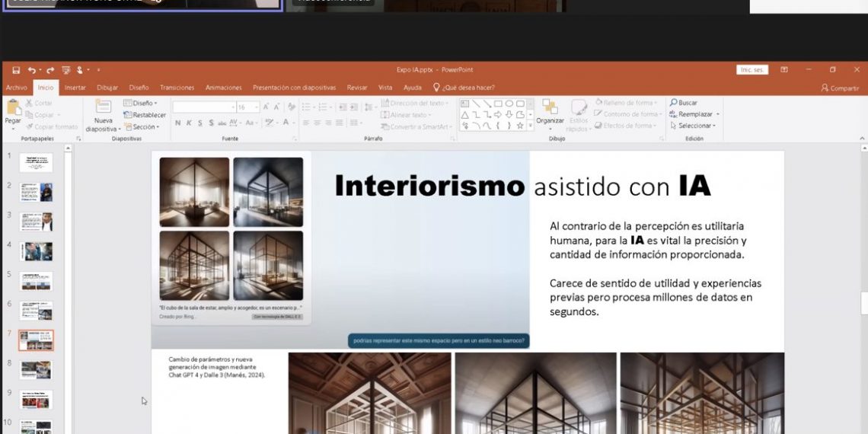Click the Ribbon display options icon
This screenshot has height=434, width=868.
click(784, 70)
